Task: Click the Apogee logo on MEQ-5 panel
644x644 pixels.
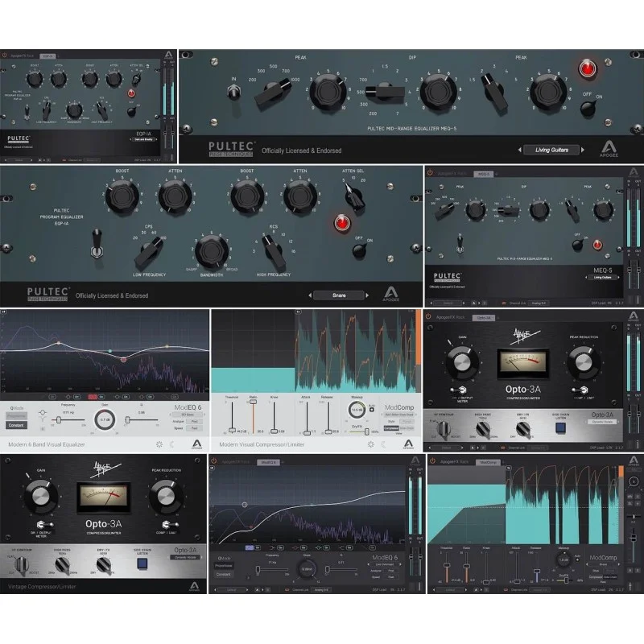Action: tap(609, 148)
